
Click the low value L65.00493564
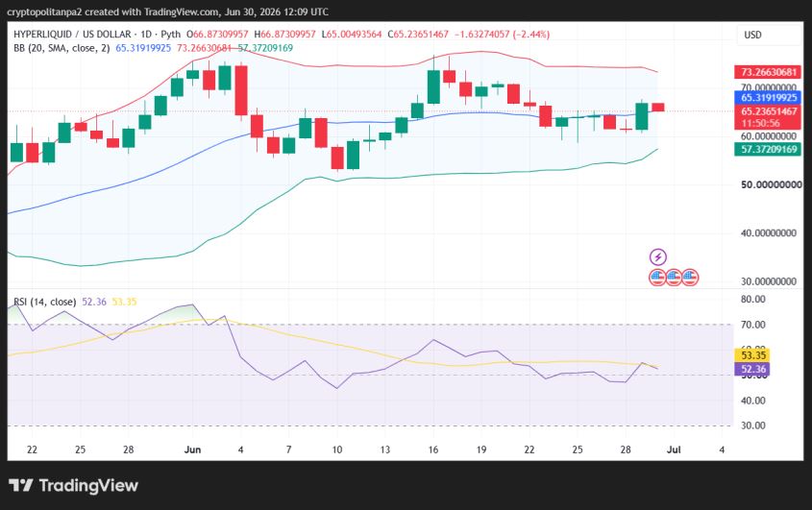pos(352,35)
